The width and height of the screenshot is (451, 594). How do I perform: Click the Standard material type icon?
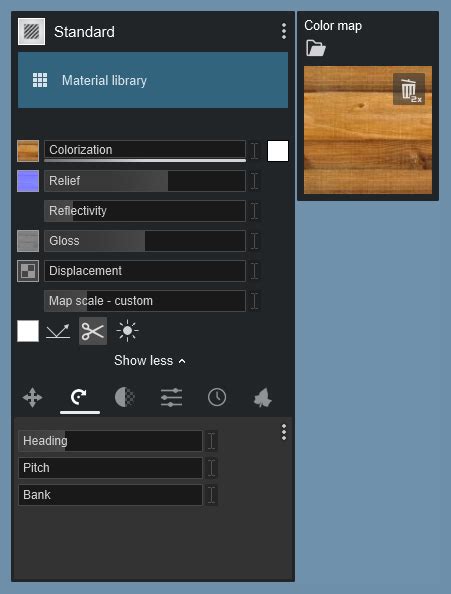pyautogui.click(x=31, y=31)
